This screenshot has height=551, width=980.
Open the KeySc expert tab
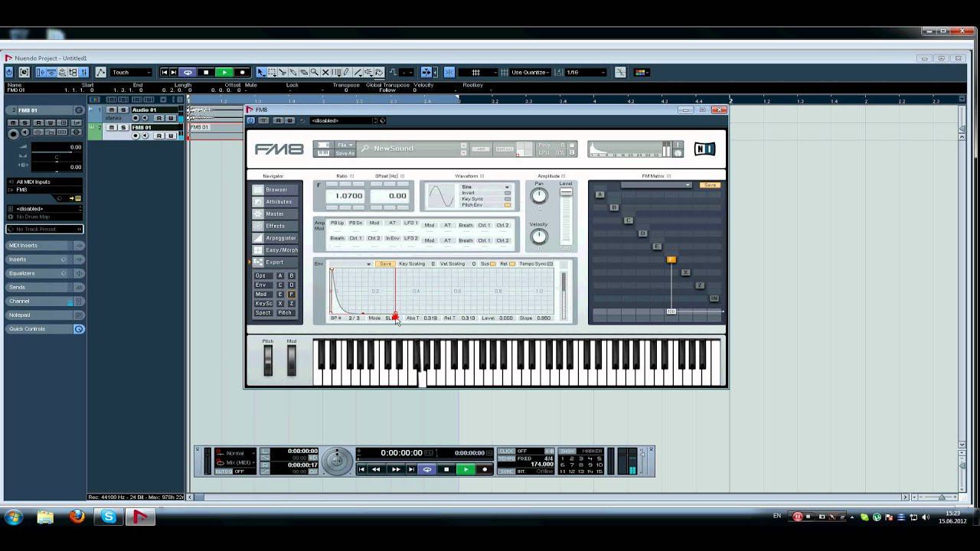[263, 303]
